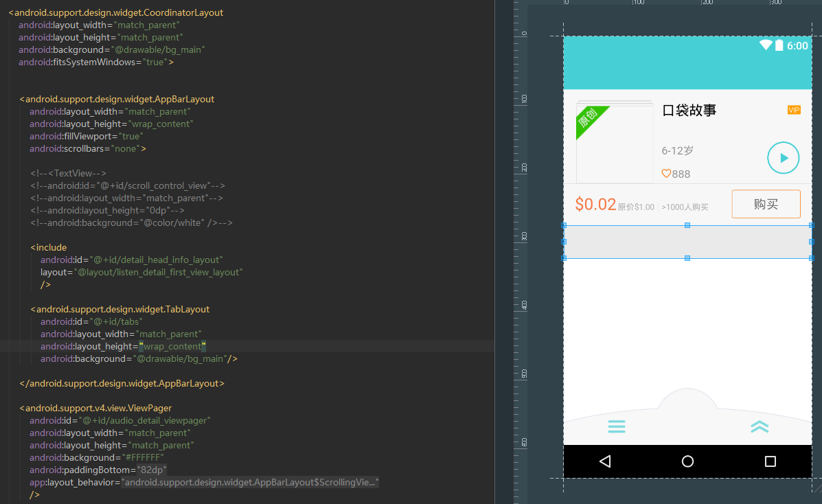This screenshot has width=822, height=504.
Task: Click the bottom-center resize handle of the selected TabLayout
Action: click(x=687, y=258)
